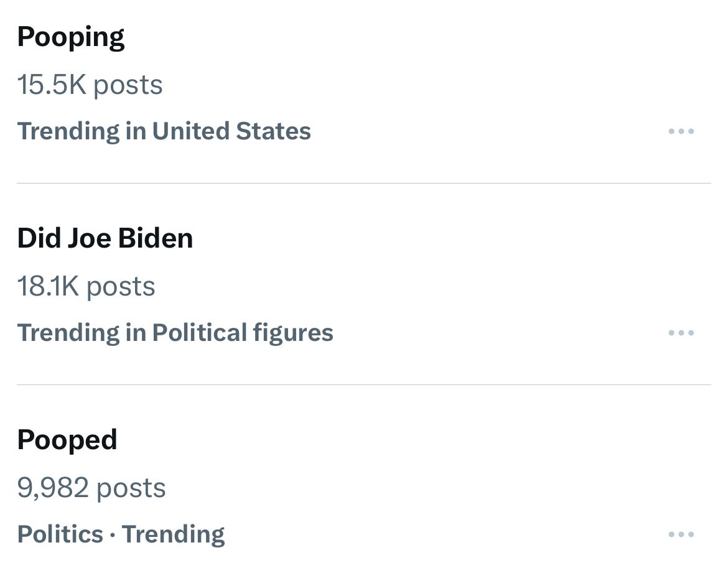Click the words Political figures in second trend

click(x=243, y=333)
